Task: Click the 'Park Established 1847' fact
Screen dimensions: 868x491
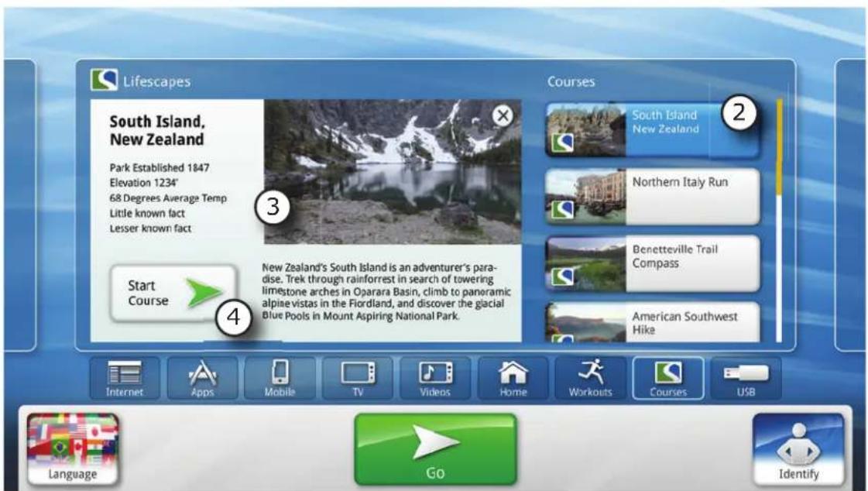Action: 160,168
